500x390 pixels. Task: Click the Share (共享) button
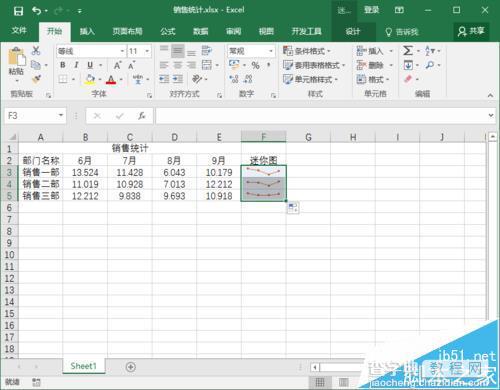[x=471, y=31]
